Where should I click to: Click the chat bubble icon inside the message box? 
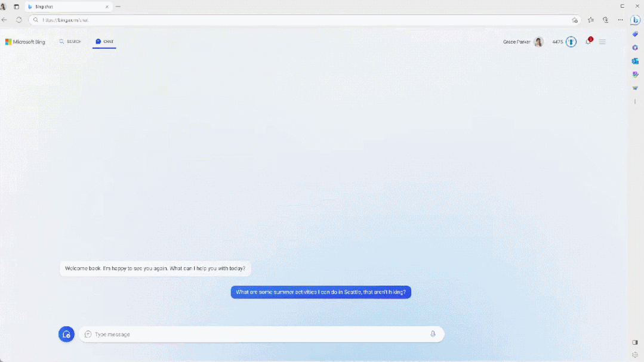pos(88,335)
